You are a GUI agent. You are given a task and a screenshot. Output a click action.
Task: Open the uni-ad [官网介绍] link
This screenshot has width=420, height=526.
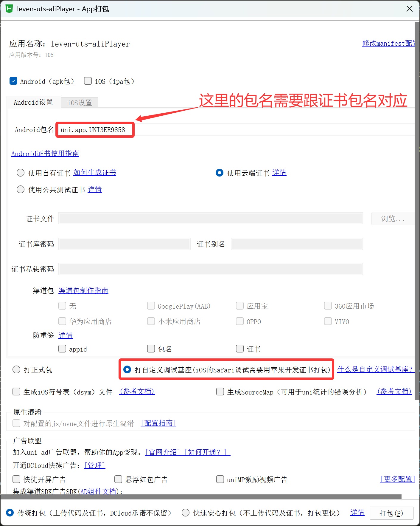163,452
